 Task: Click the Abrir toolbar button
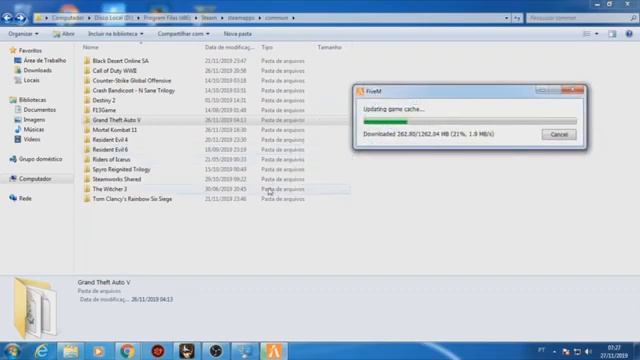coord(64,34)
